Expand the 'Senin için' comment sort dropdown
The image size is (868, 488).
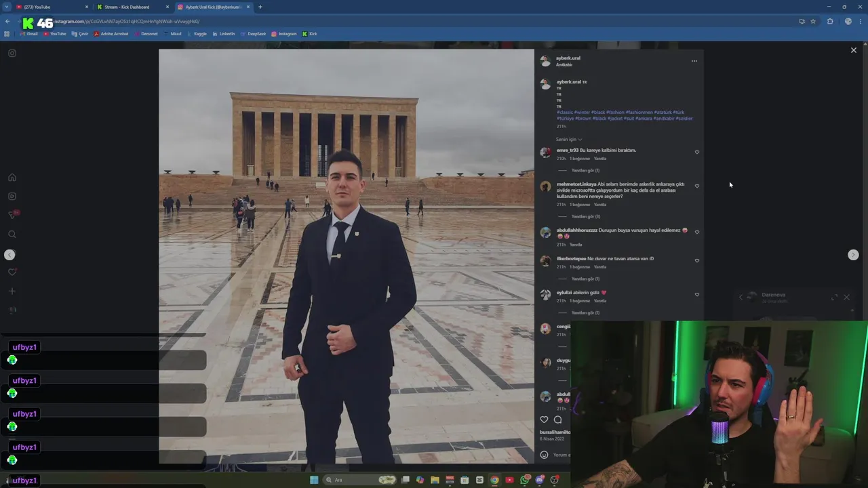pyautogui.click(x=569, y=140)
